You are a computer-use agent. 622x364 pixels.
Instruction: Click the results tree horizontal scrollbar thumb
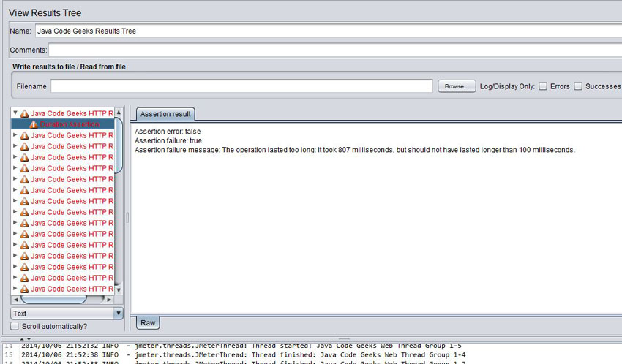coord(53,300)
